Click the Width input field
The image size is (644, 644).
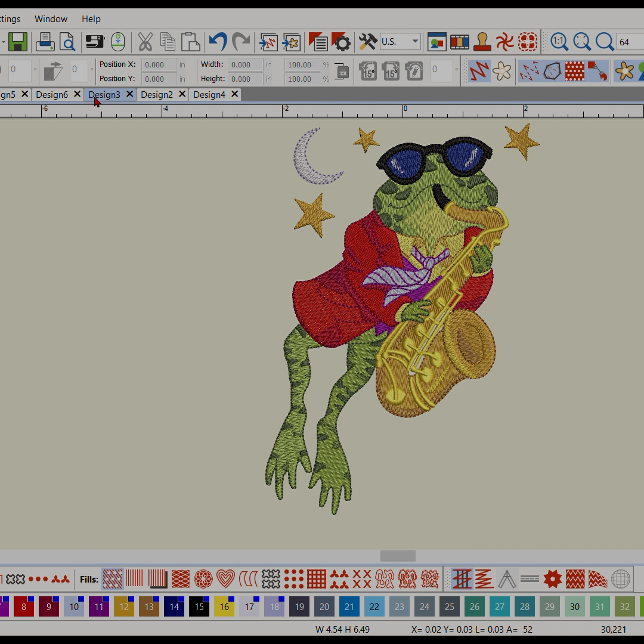[x=245, y=65]
